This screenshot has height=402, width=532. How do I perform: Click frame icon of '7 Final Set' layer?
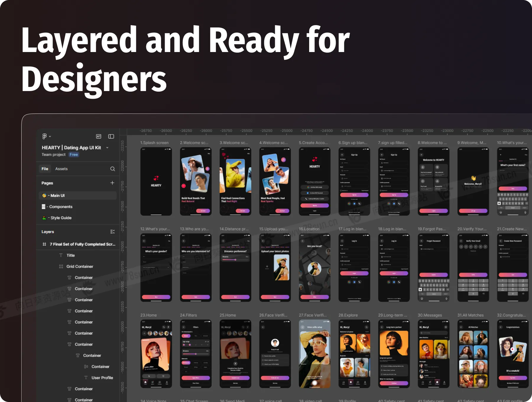[x=44, y=244]
